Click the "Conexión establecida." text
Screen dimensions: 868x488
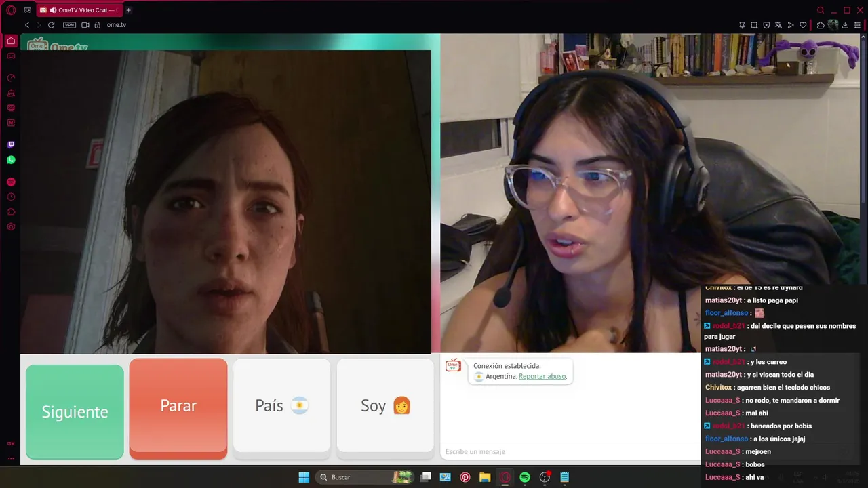(507, 366)
